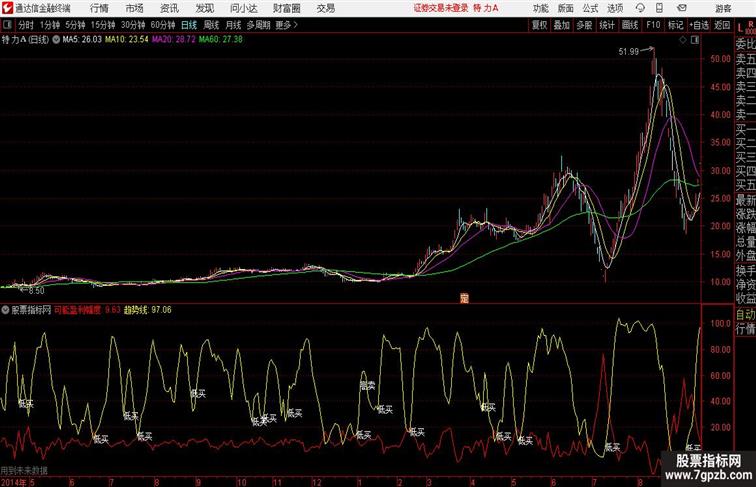Image resolution: width=756 pixels, height=487 pixels.
Task: Expand the round dropdown beside 股票指标网 indicator
Action: click(5, 310)
